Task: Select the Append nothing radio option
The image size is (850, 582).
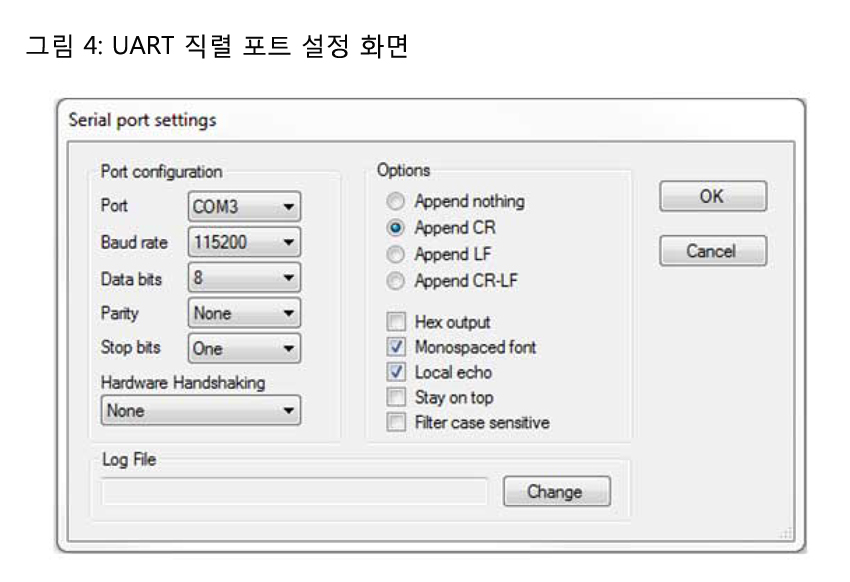Action: pos(397,201)
